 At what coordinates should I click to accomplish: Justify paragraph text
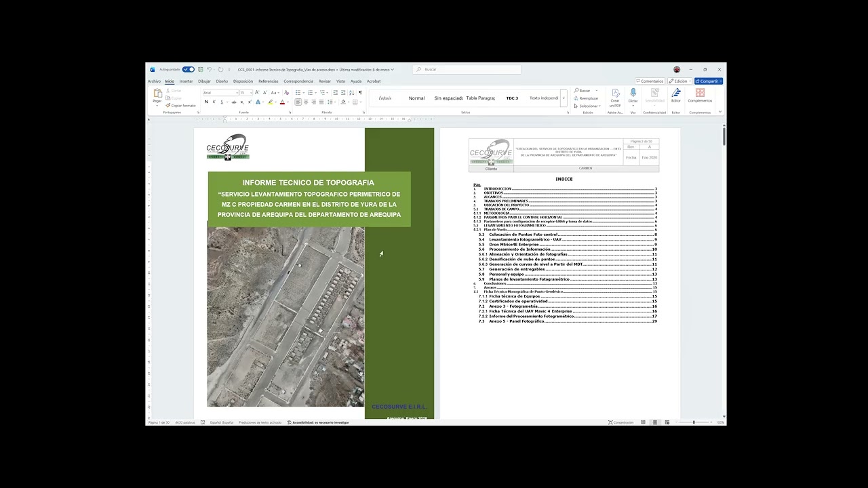click(321, 102)
